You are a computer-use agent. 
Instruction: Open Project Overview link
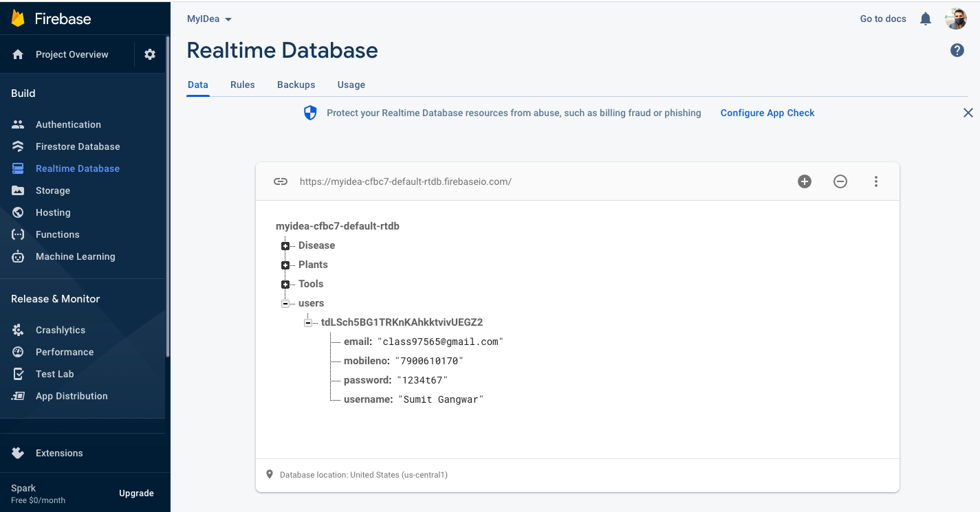pos(72,54)
